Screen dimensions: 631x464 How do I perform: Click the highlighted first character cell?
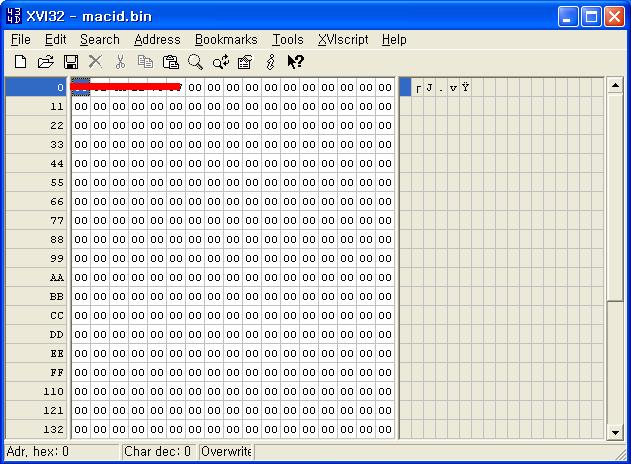tap(405, 87)
